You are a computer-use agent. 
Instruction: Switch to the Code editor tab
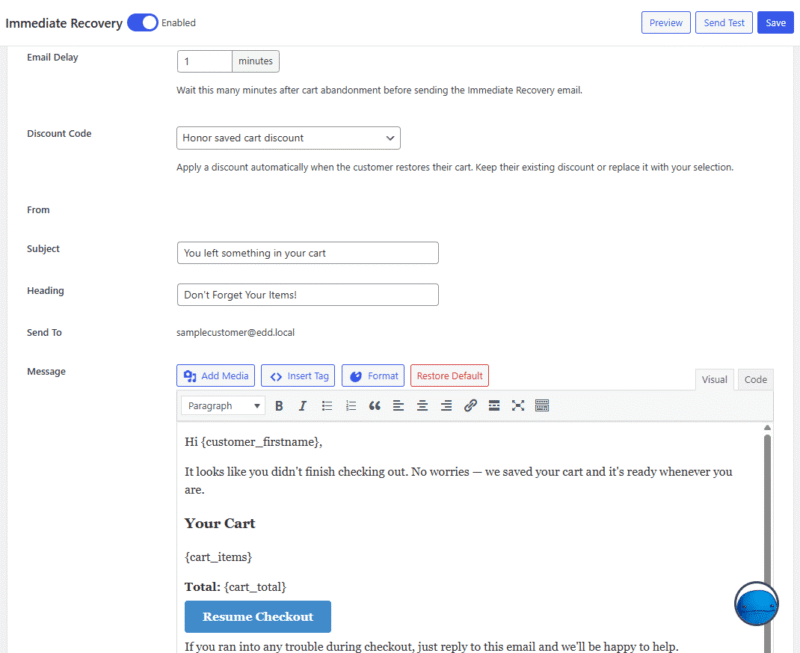click(755, 380)
